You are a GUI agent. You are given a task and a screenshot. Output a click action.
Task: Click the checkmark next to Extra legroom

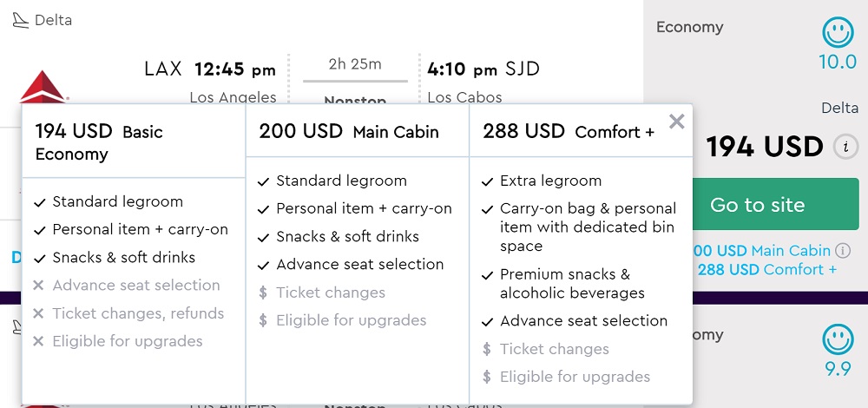pos(488,181)
